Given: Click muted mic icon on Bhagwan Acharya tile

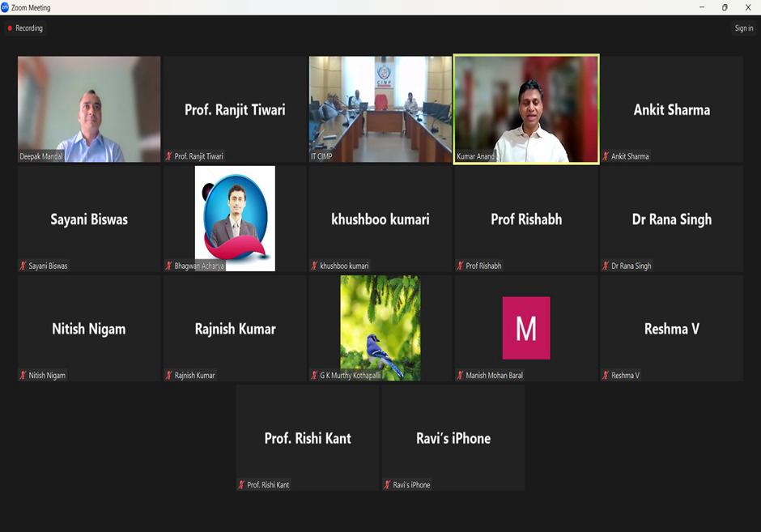Looking at the screenshot, I should (169, 266).
